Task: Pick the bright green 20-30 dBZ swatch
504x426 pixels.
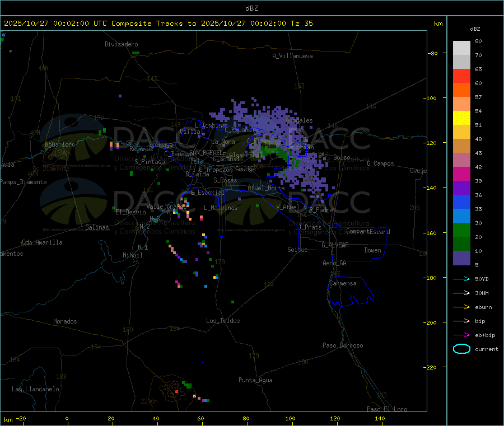Action: tap(461, 230)
